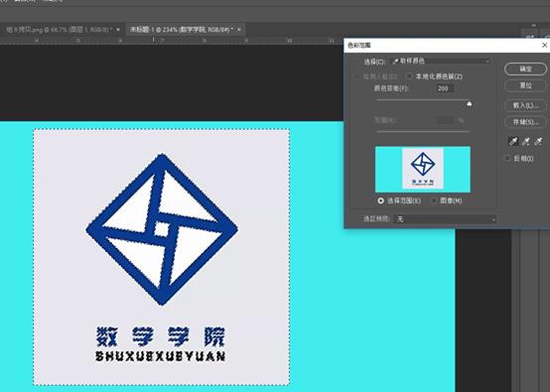Click the 载入 load button
550x392 pixels.
[x=525, y=105]
